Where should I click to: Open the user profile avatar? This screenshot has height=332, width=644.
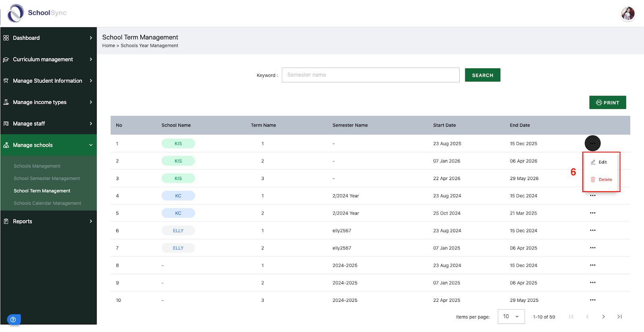tap(627, 14)
